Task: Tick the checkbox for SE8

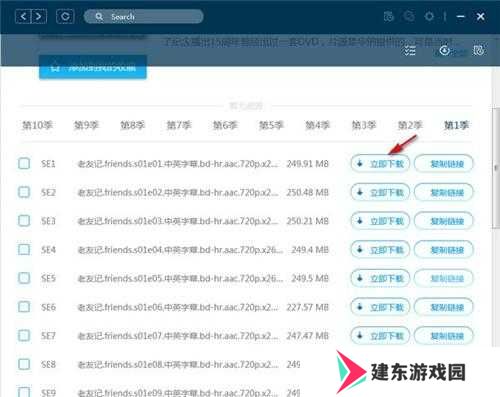Action: point(24,364)
